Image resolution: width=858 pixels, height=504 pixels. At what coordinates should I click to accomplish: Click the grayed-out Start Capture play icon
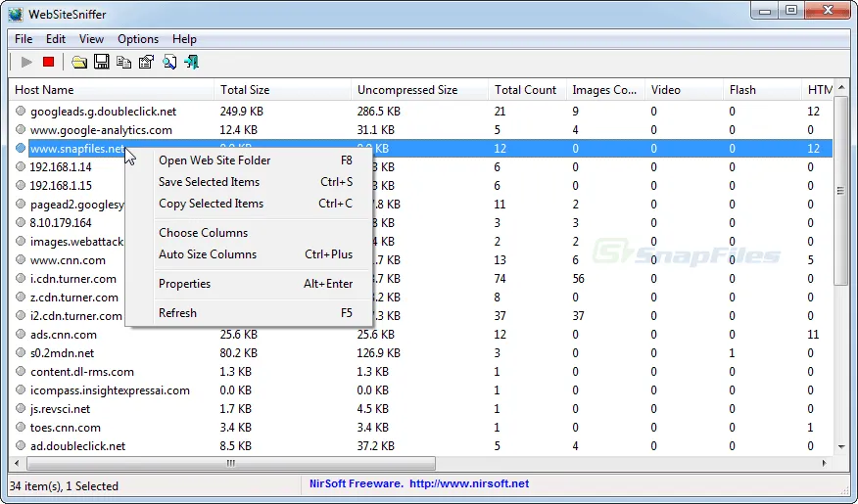26,63
